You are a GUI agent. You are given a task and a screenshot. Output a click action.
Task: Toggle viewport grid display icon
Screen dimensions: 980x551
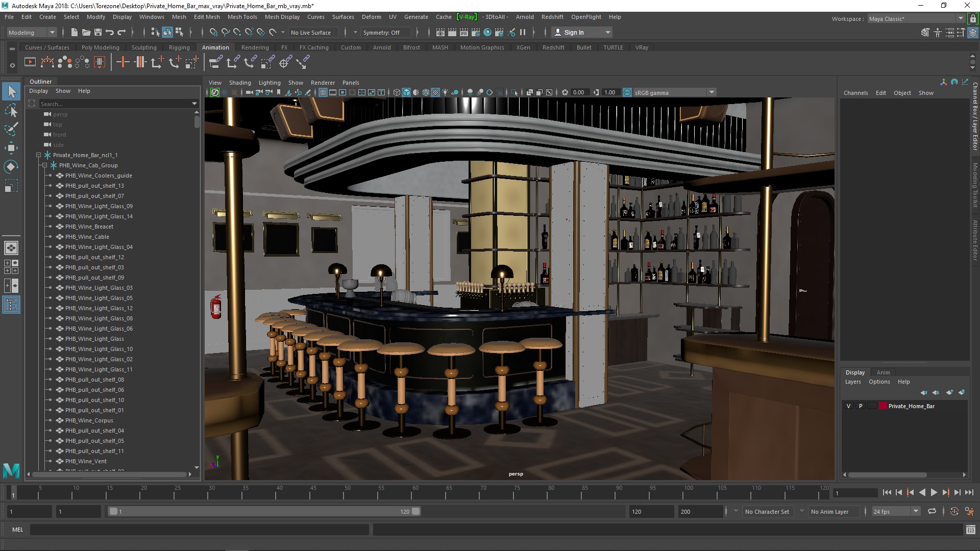coord(323,92)
